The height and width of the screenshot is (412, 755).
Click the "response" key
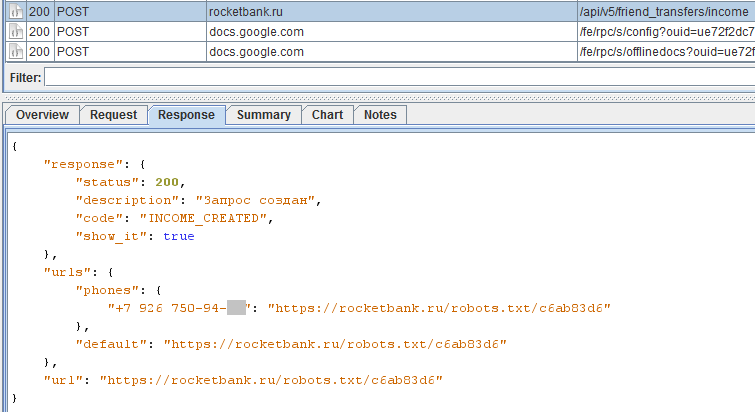pos(83,164)
